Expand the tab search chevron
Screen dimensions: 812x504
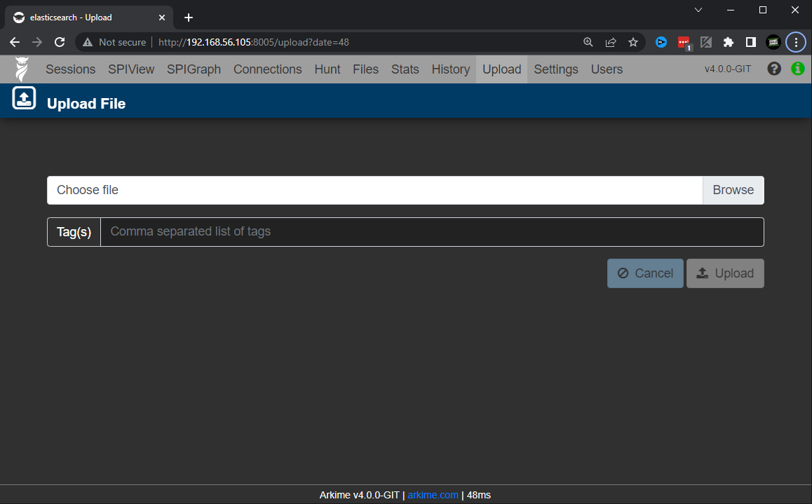tap(698, 10)
